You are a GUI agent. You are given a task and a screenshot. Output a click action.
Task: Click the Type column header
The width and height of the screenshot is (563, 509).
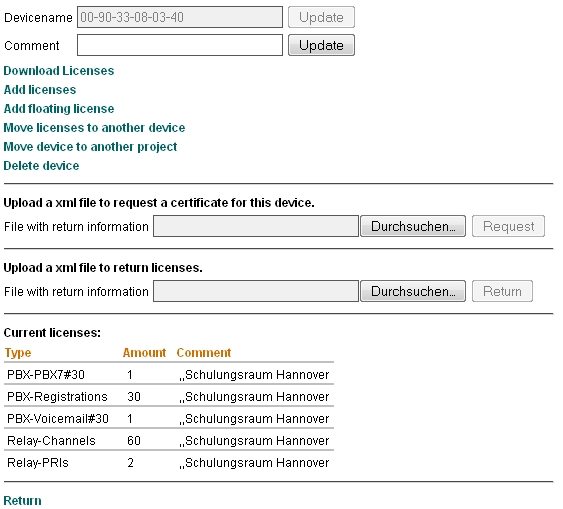tap(18, 353)
